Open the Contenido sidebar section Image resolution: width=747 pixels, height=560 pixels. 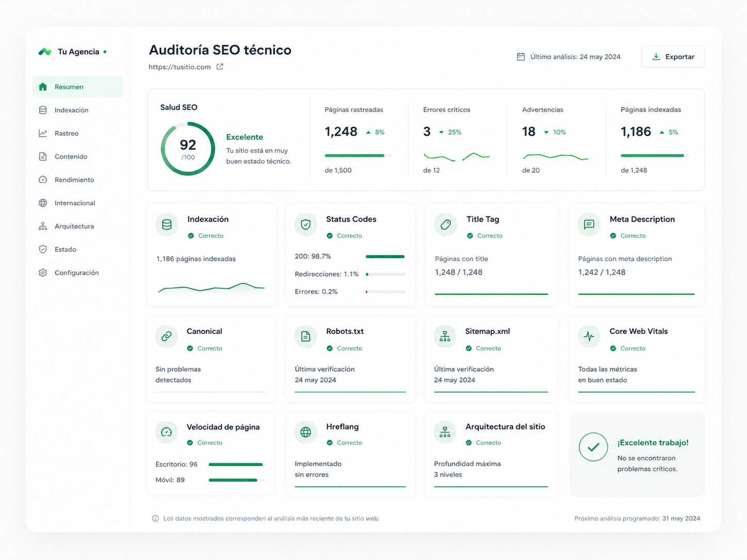(78, 156)
